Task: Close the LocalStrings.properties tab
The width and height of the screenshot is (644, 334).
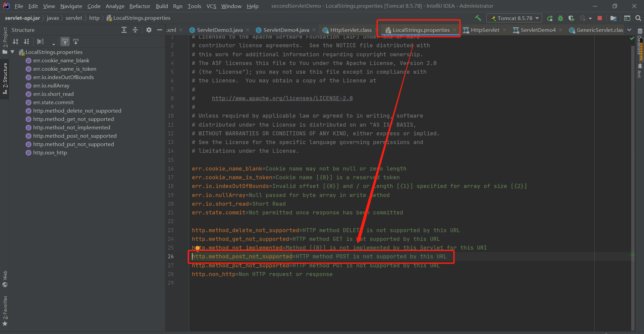Action: click(x=454, y=30)
